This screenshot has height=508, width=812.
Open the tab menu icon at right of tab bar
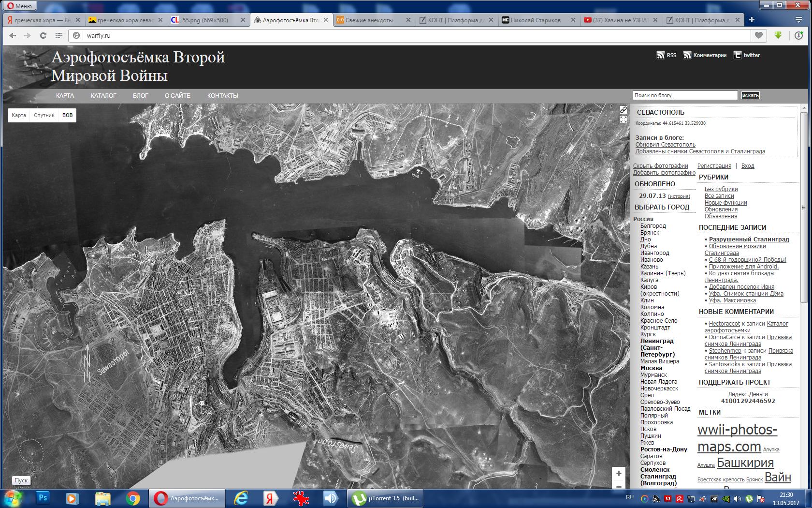pos(798,20)
